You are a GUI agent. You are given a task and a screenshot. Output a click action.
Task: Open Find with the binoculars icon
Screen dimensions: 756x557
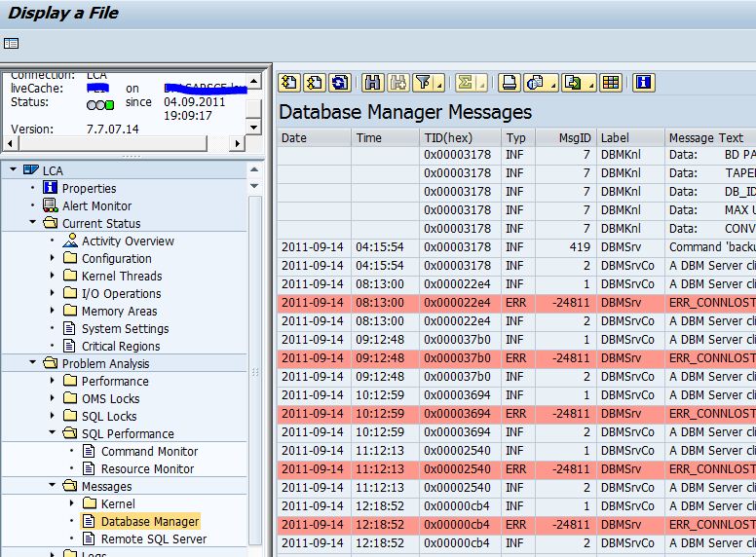373,83
